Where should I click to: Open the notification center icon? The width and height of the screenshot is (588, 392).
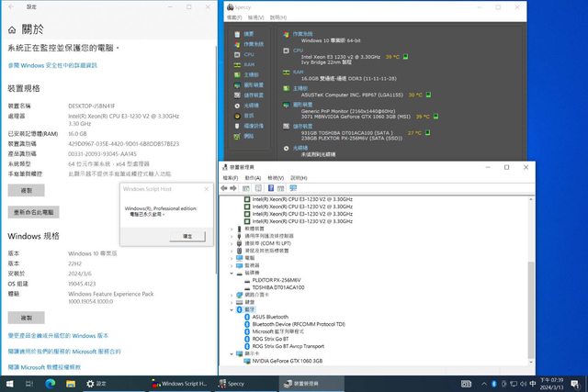574,384
